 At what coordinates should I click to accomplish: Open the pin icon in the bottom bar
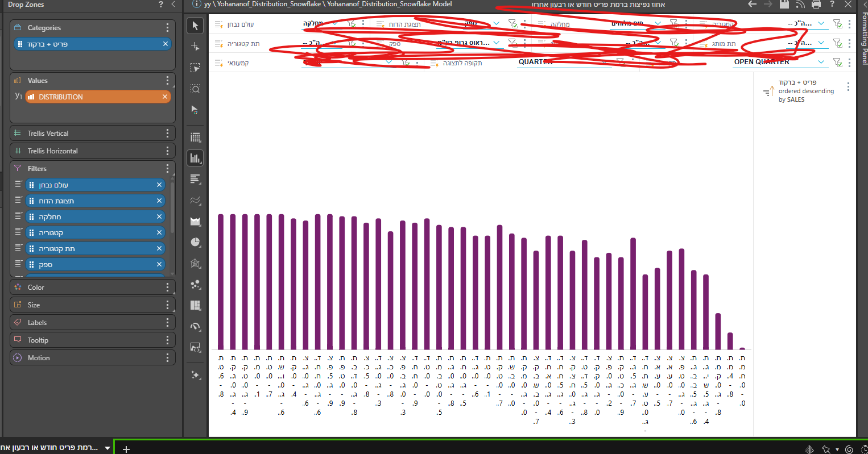point(826,449)
